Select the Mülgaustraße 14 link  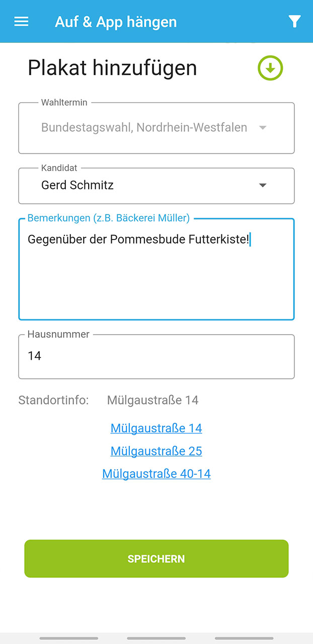pos(156,428)
